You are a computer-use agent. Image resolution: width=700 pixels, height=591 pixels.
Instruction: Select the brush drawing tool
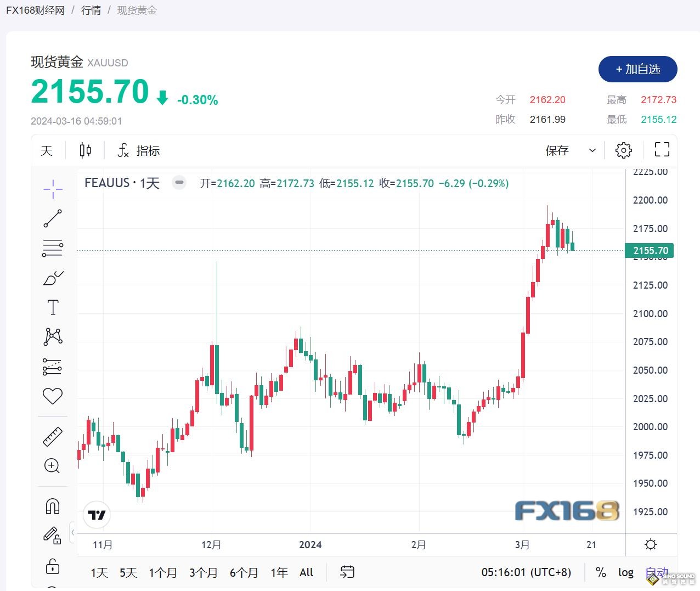[x=53, y=278]
